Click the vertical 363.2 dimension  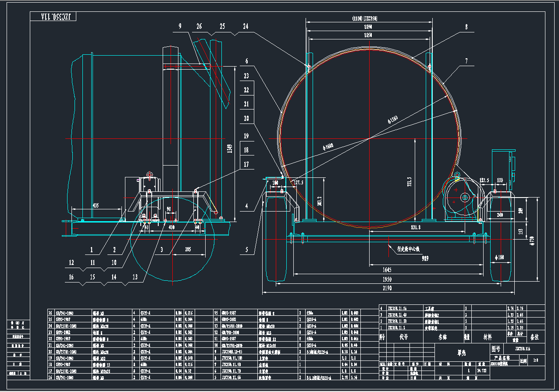pyautogui.click(x=320, y=201)
